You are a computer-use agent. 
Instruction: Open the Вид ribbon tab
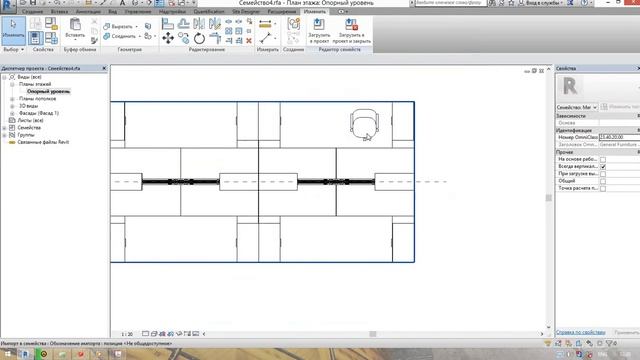(112, 12)
